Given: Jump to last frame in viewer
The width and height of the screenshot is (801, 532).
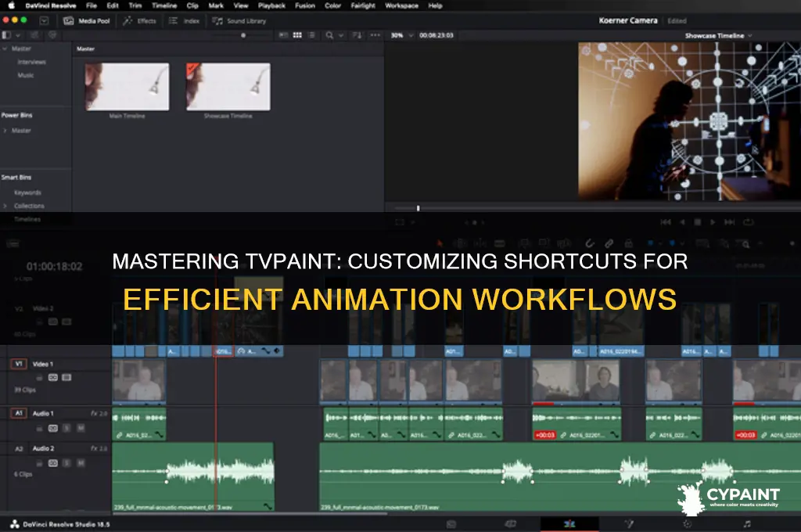Looking at the screenshot, I should click(x=730, y=221).
